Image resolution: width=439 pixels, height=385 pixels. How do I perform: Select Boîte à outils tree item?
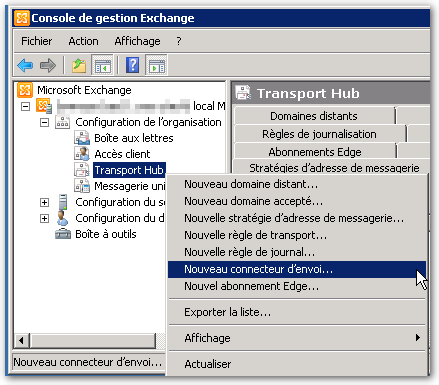(106, 234)
